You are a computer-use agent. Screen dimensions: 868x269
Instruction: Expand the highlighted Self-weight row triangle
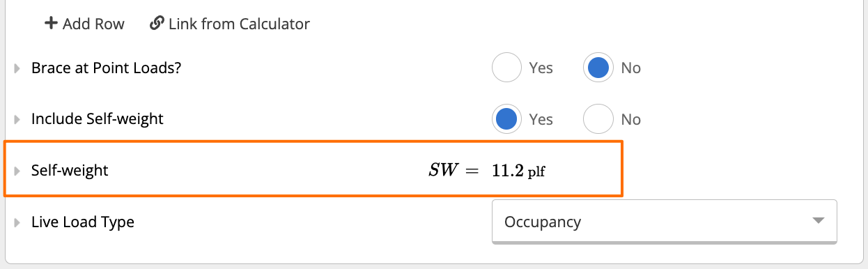pos(17,170)
